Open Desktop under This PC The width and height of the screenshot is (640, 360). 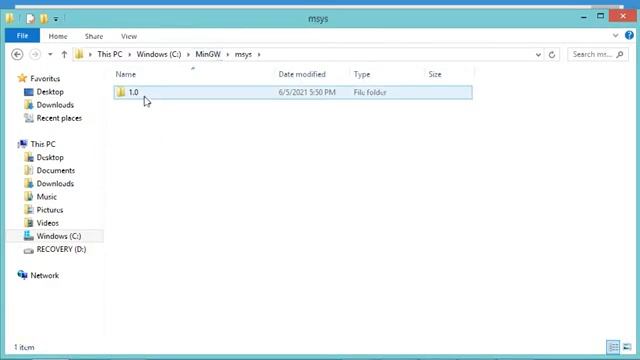(50, 157)
